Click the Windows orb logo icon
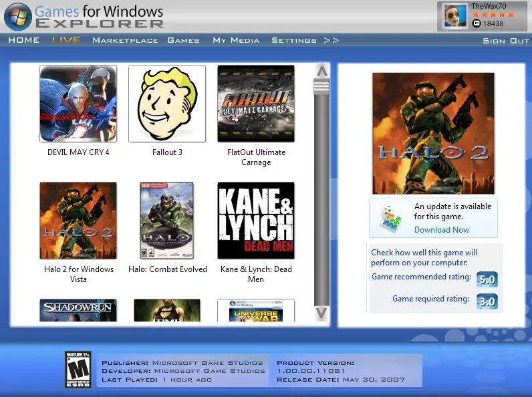This screenshot has height=397, width=532. click(x=17, y=17)
